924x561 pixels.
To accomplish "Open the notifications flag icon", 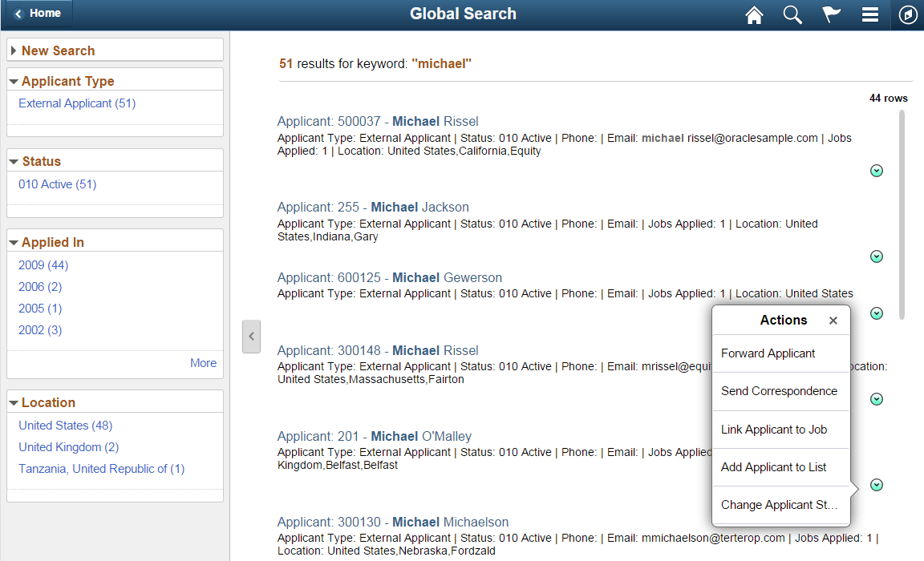I will [x=831, y=14].
